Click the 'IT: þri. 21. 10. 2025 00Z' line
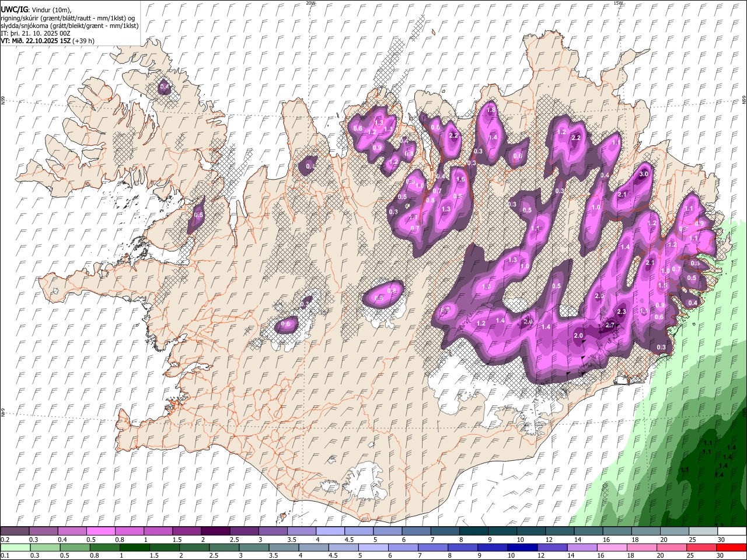747x560 pixels. 36,33
